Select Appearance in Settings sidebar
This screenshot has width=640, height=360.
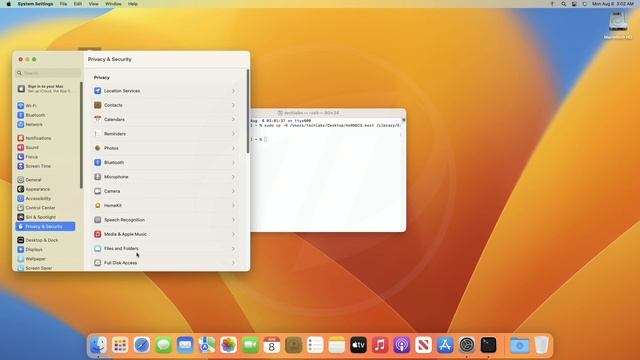click(38, 189)
